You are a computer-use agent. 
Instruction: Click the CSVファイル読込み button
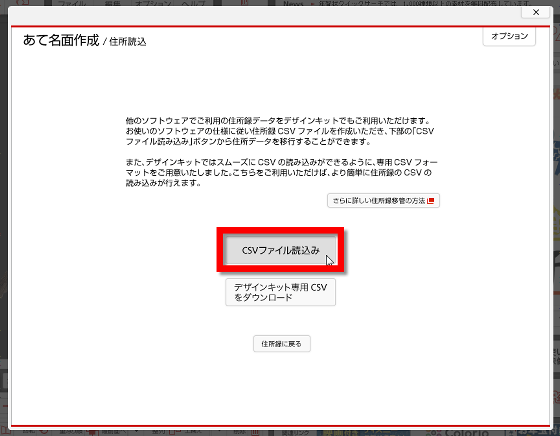point(280,250)
